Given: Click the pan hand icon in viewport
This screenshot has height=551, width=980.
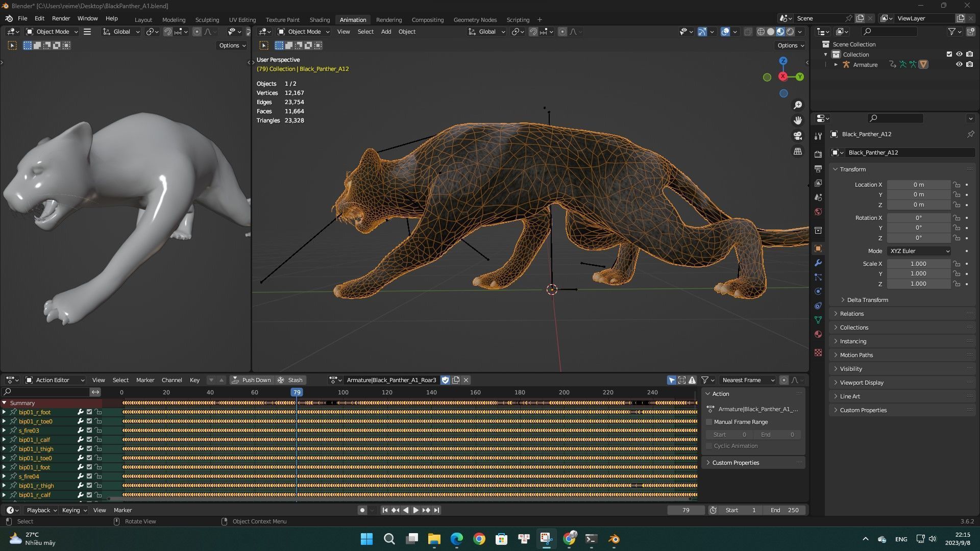Looking at the screenshot, I should pos(797,120).
